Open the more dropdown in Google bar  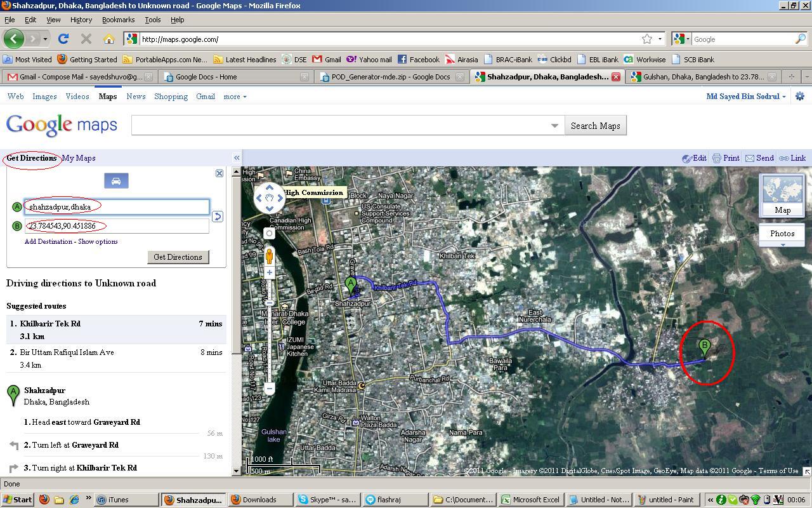[235, 97]
